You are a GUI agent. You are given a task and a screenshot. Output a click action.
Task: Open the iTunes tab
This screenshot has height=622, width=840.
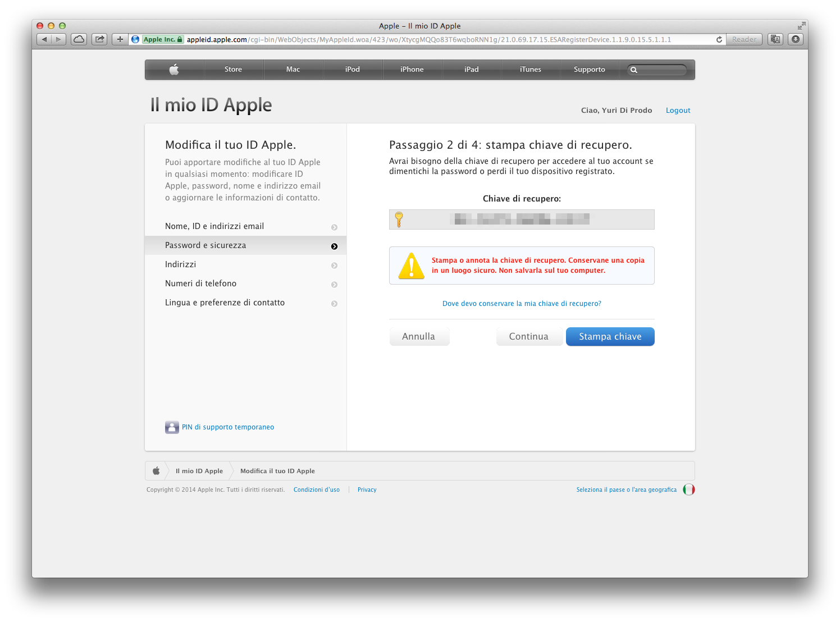coord(531,70)
